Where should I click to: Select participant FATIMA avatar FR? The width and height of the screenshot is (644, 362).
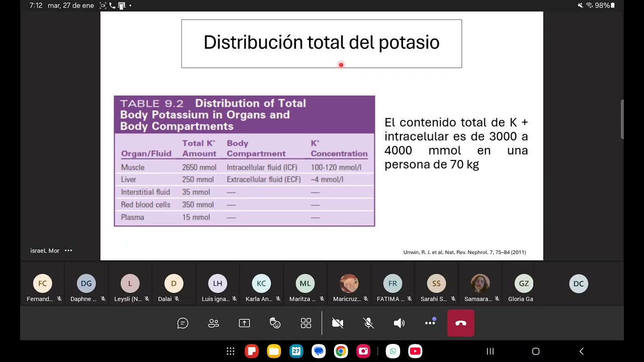tap(392, 284)
